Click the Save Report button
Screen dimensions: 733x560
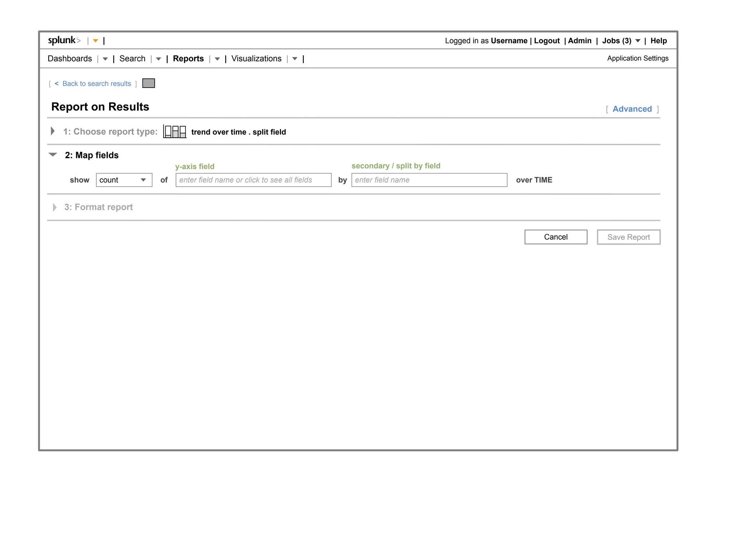[628, 237]
